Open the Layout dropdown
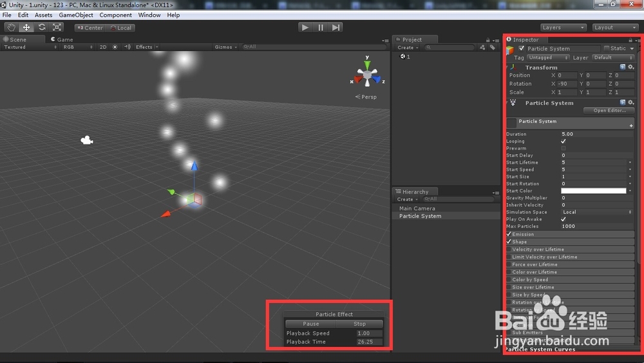 [615, 28]
